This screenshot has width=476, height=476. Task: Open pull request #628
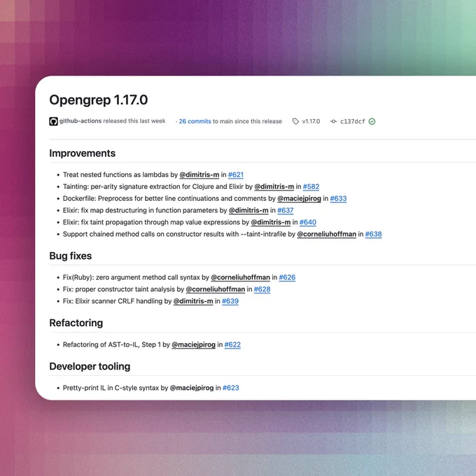point(262,289)
